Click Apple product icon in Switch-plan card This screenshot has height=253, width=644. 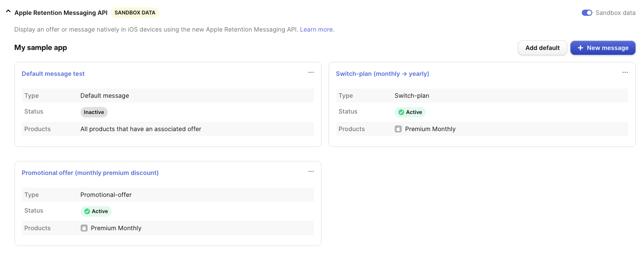398,129
